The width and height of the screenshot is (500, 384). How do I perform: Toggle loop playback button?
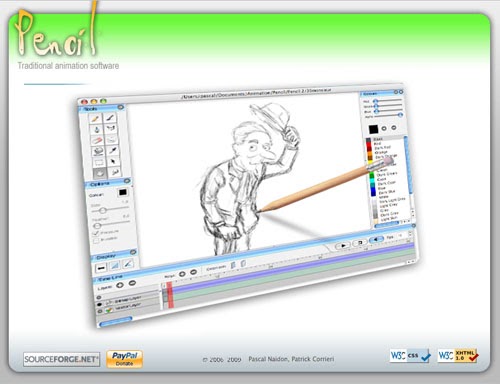(360, 243)
